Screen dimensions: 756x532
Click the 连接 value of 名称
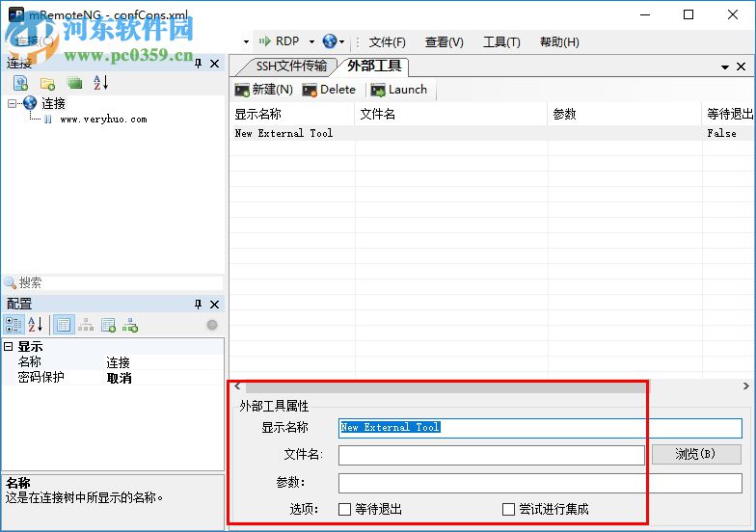[118, 362]
